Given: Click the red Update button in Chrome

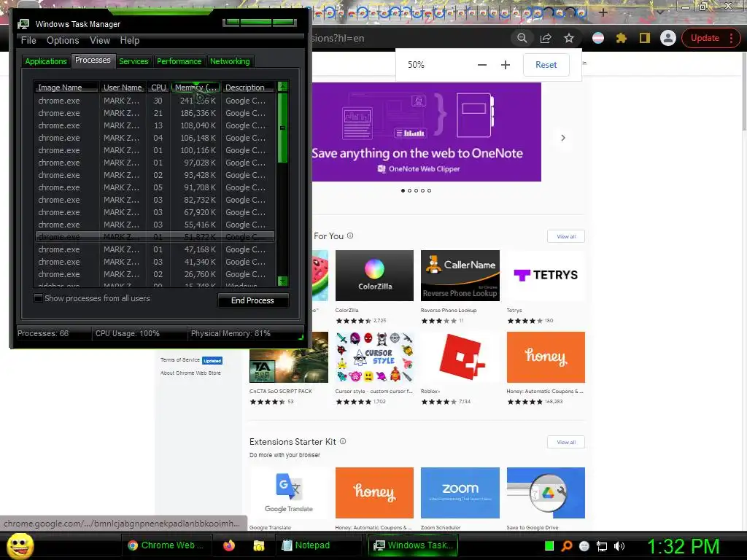Looking at the screenshot, I should 709,38.
